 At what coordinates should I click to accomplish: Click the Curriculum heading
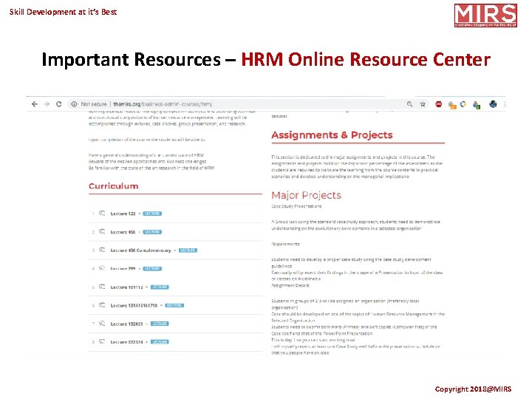pyautogui.click(x=113, y=186)
